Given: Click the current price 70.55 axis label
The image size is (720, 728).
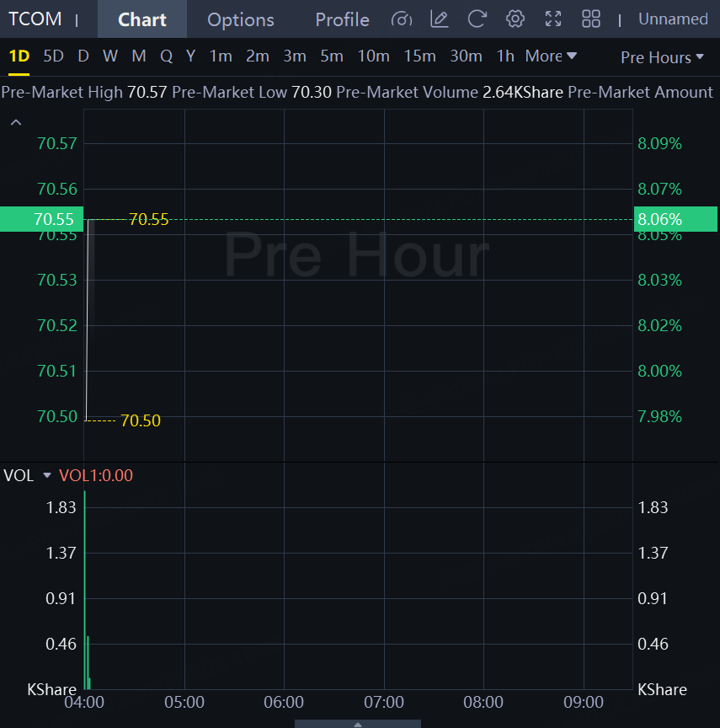Looking at the screenshot, I should pos(42,219).
